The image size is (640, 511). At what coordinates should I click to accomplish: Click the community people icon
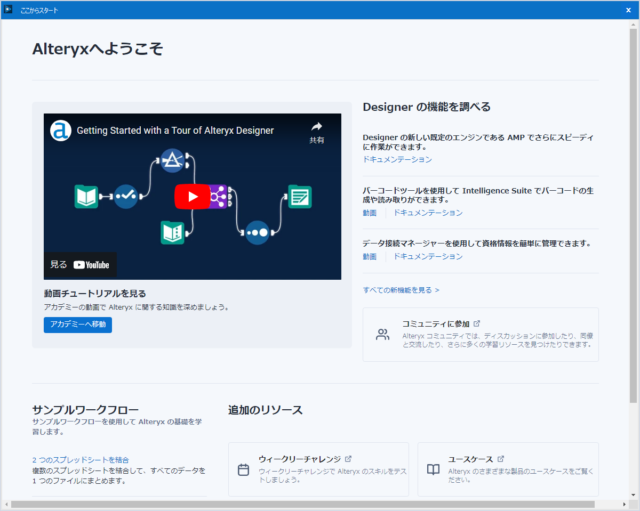click(382, 335)
